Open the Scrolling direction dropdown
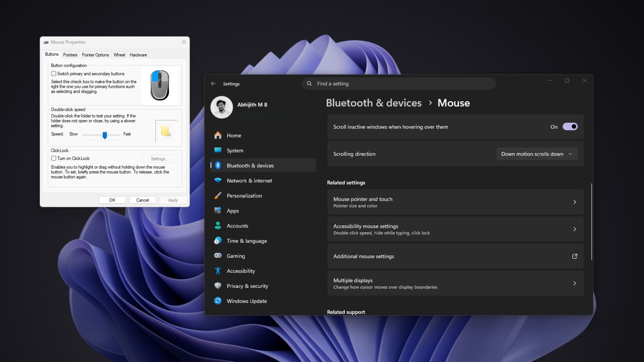This screenshot has height=362, width=644. coord(537,154)
